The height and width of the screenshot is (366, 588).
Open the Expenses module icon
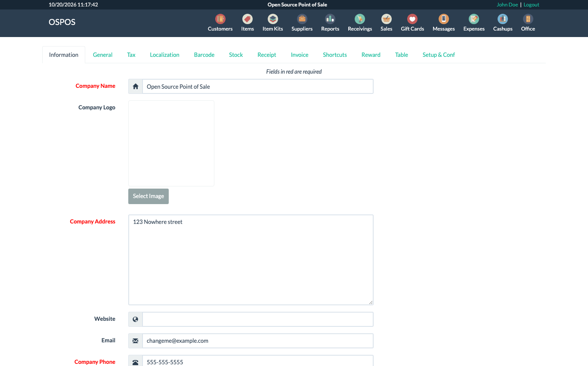(474, 19)
